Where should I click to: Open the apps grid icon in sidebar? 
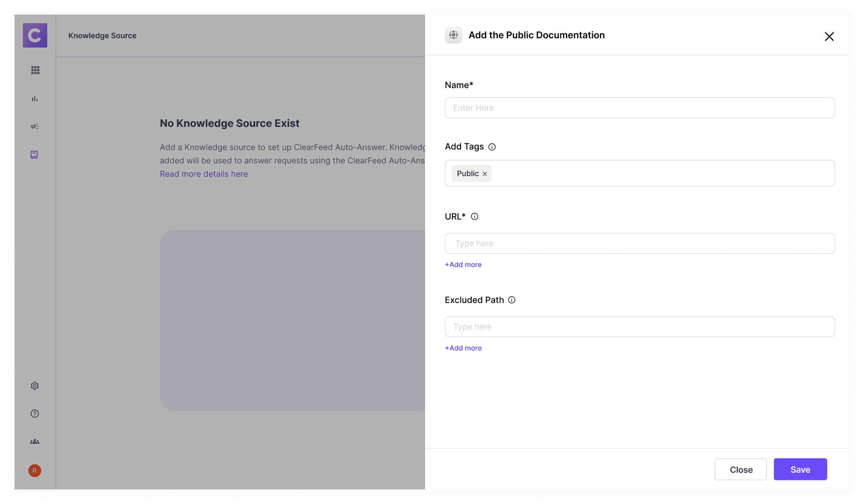coord(35,70)
